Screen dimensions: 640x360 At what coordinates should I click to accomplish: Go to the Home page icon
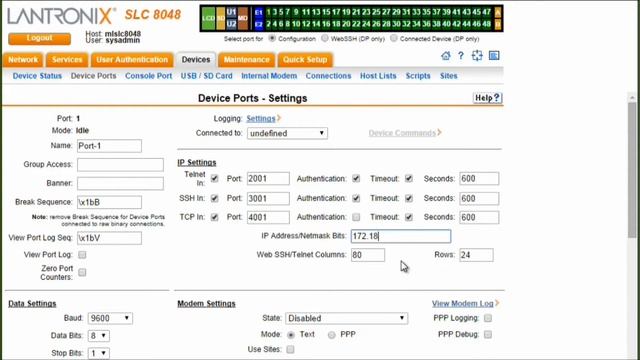coord(446,56)
